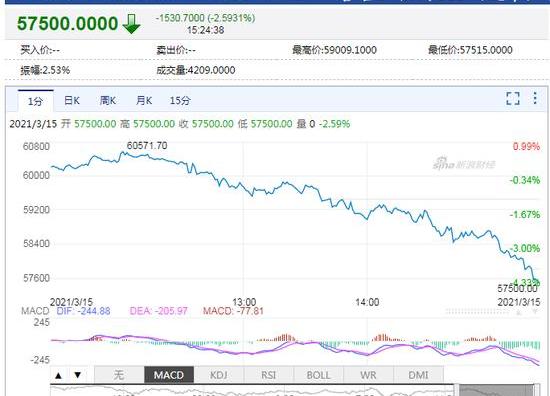Click the MACD: -77.81 readout
Viewport: 550px width, 396px height.
tap(233, 311)
